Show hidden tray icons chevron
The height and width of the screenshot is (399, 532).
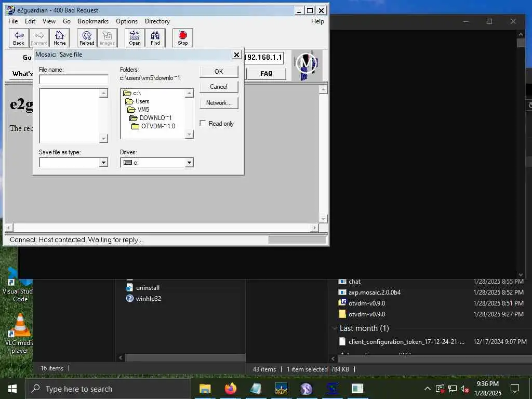pos(428,389)
